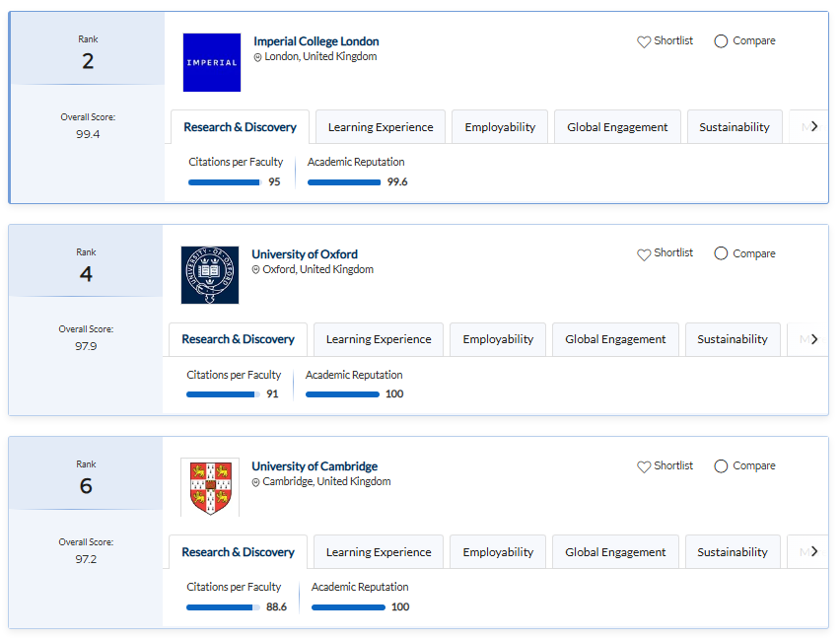Screen dimensions: 840x640
Task: Toggle Compare for Imperial College London
Action: (721, 41)
